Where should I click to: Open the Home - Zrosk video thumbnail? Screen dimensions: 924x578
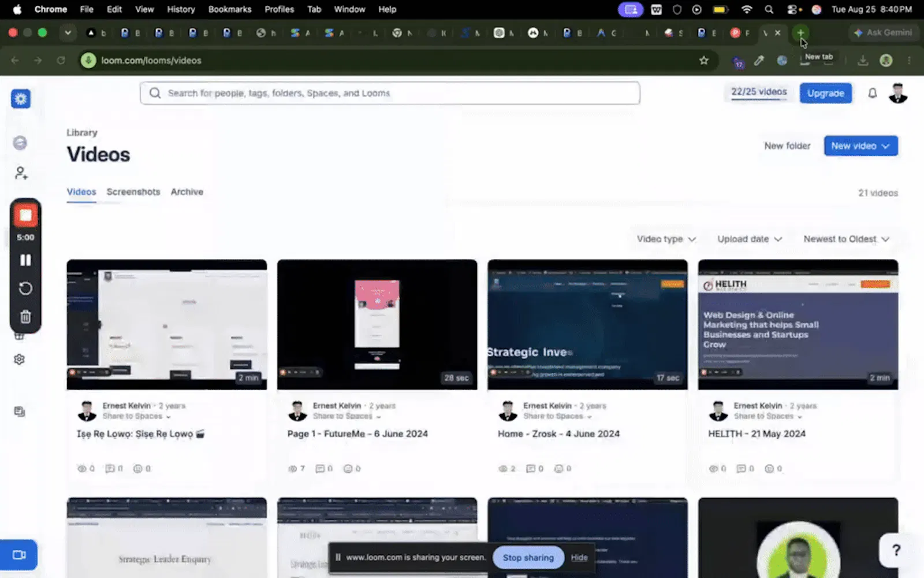click(x=588, y=325)
